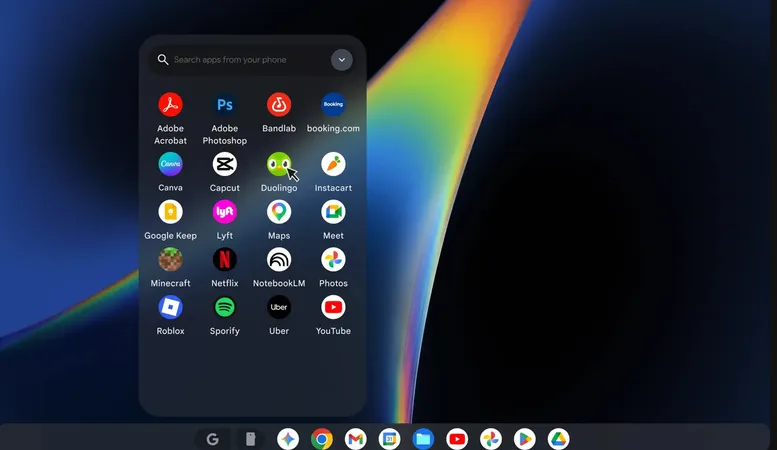Start the Meet app

pyautogui.click(x=333, y=212)
